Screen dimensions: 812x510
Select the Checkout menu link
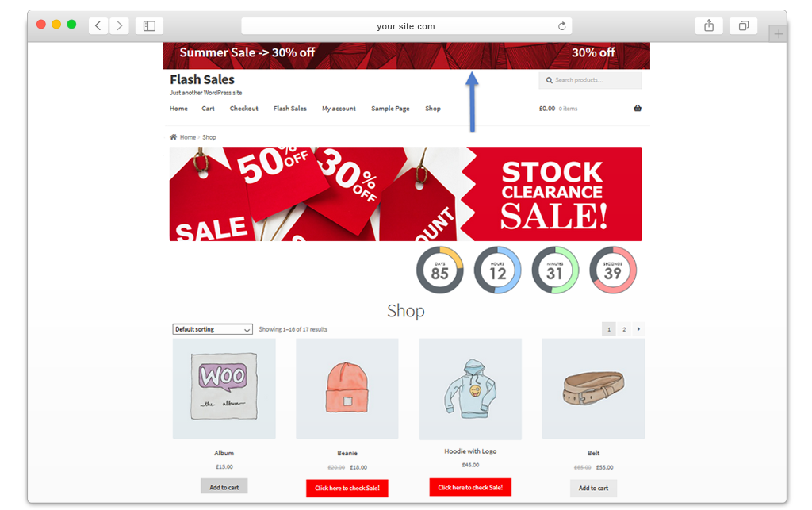[x=244, y=108]
